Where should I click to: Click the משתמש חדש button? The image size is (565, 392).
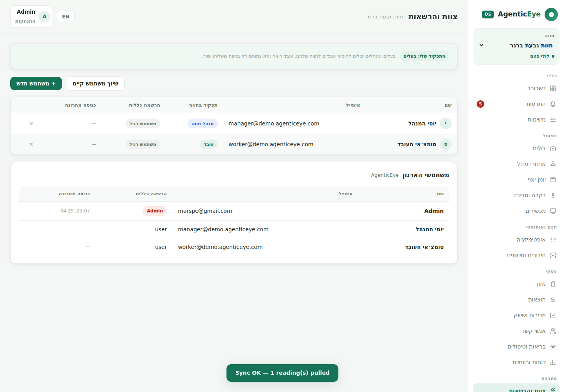click(36, 83)
